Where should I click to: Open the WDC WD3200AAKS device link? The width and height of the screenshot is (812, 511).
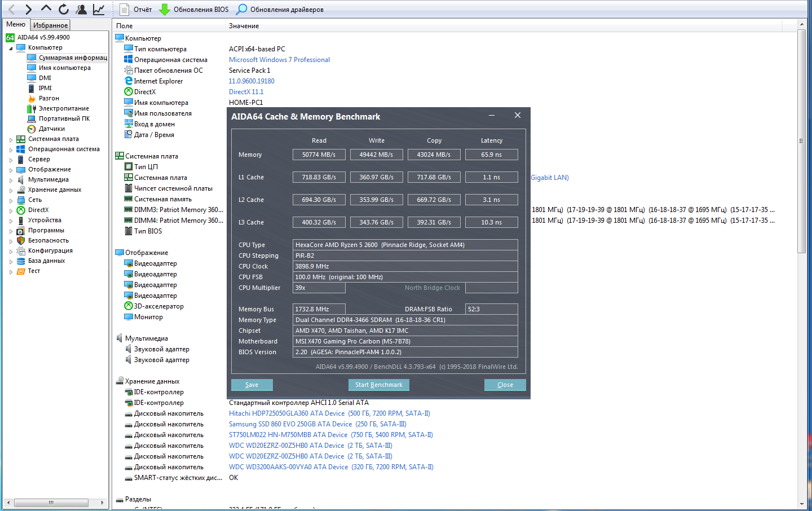pyautogui.click(x=331, y=467)
